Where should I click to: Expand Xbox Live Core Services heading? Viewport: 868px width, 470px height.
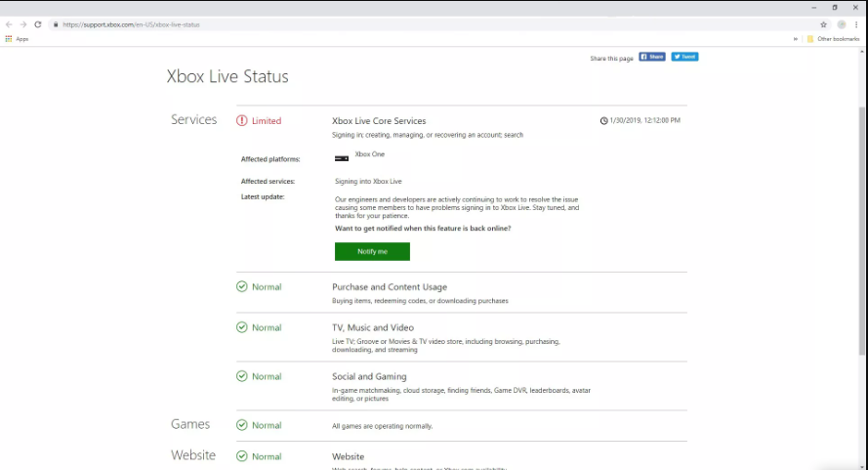coord(379,121)
